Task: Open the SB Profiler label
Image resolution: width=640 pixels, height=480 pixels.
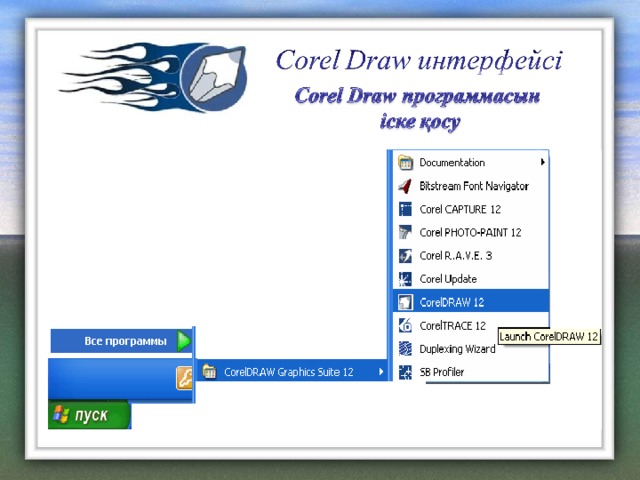Action: click(x=442, y=372)
